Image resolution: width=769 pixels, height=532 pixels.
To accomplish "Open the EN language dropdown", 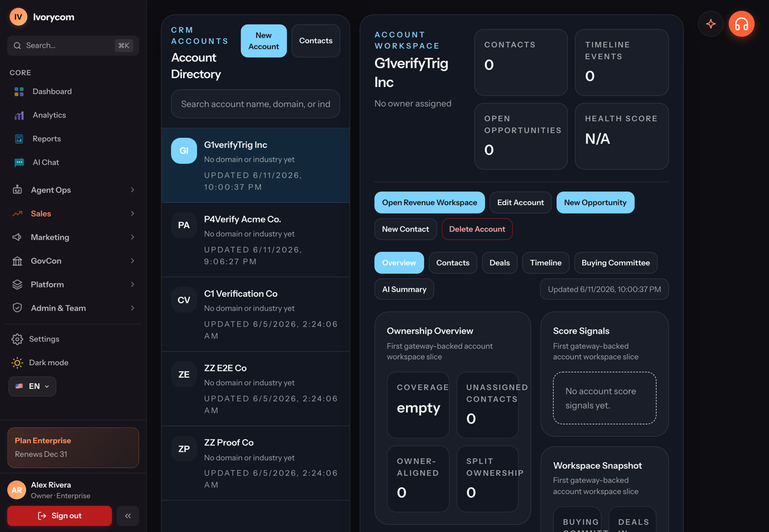I will point(33,386).
